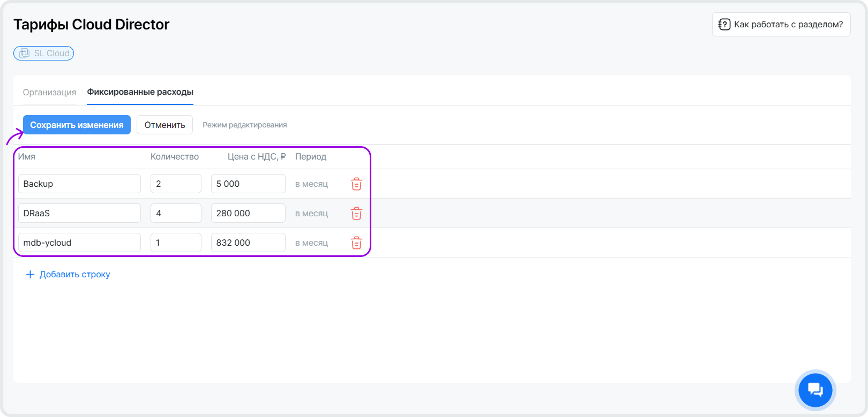Click the mdb-ycloud name field
This screenshot has height=417, width=868.
pyautogui.click(x=79, y=242)
